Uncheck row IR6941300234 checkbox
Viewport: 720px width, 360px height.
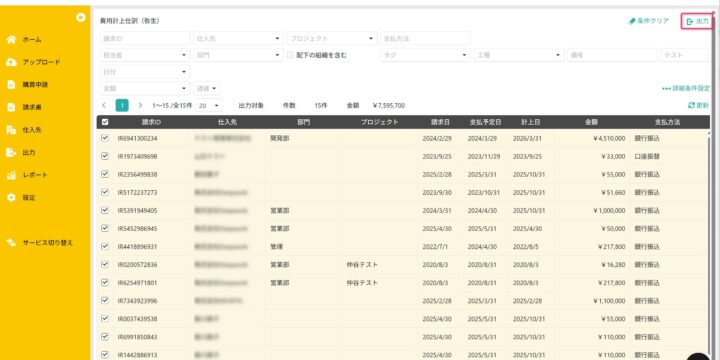point(105,138)
